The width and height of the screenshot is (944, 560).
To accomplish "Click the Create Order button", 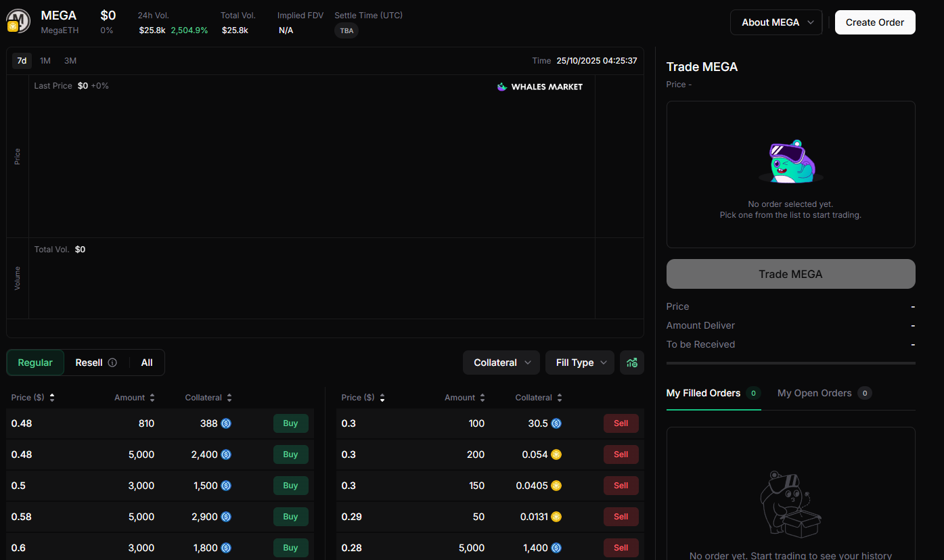I will click(874, 22).
